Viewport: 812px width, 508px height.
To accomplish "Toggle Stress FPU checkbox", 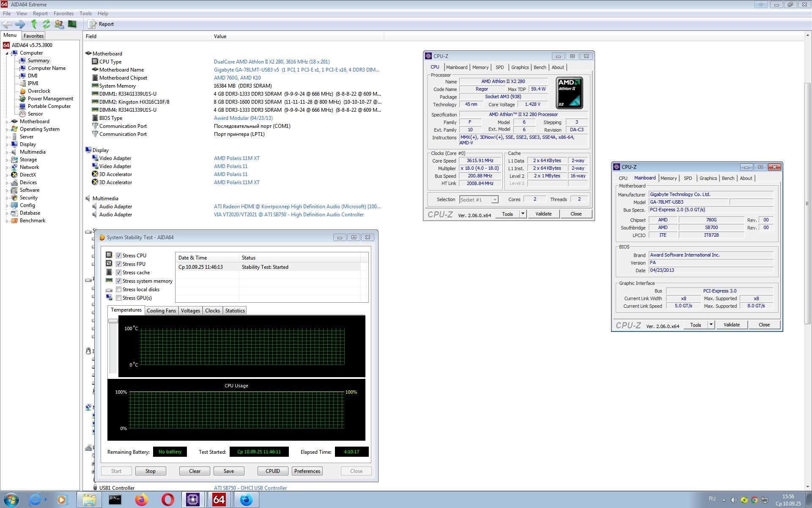I will click(119, 264).
